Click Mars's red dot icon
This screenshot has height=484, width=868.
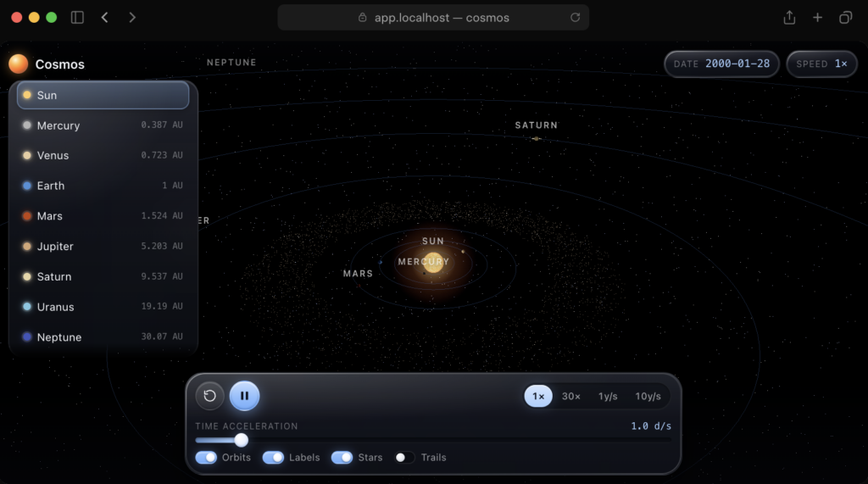[26, 216]
